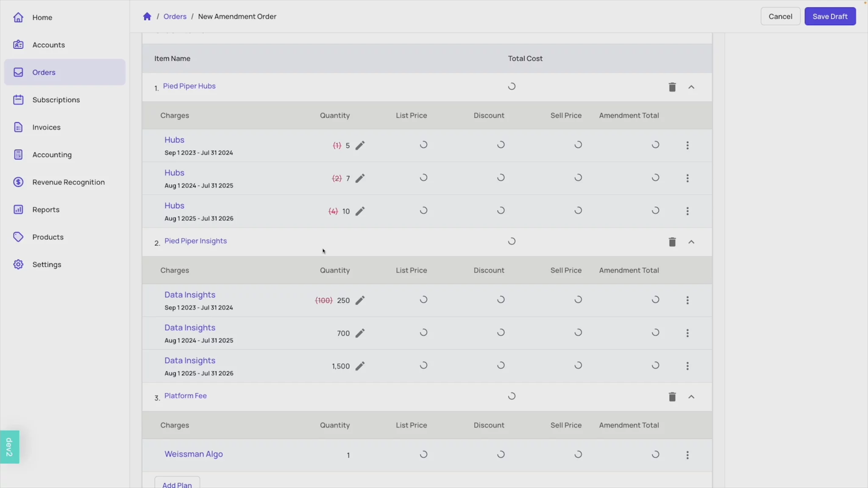Image resolution: width=868 pixels, height=488 pixels.
Task: Edit quantity pencil for Data Insights 1,500
Action: click(x=360, y=366)
